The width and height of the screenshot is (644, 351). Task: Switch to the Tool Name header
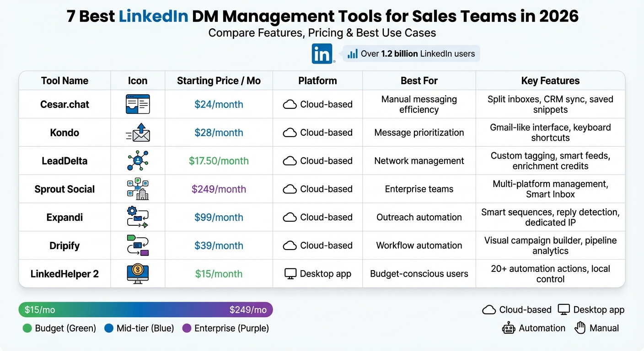click(x=64, y=80)
